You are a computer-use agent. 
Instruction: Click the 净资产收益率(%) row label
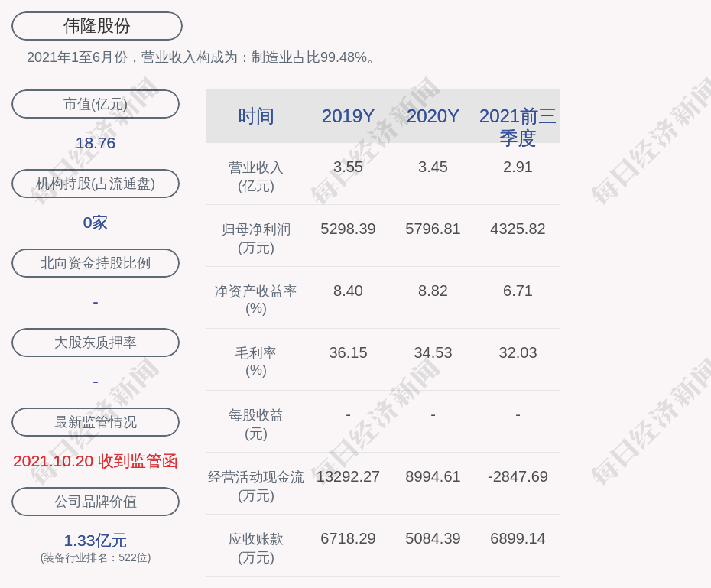click(x=256, y=300)
